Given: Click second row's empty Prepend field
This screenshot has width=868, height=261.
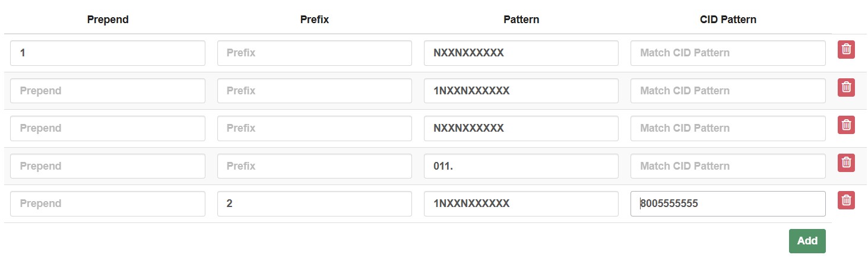Looking at the screenshot, I should tap(107, 91).
